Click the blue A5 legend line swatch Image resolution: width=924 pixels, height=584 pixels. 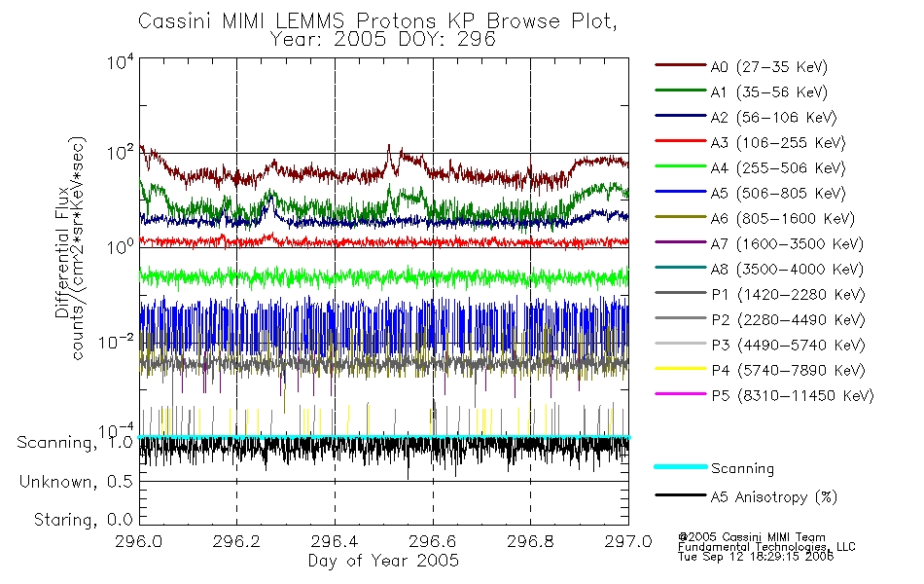pyautogui.click(x=681, y=192)
